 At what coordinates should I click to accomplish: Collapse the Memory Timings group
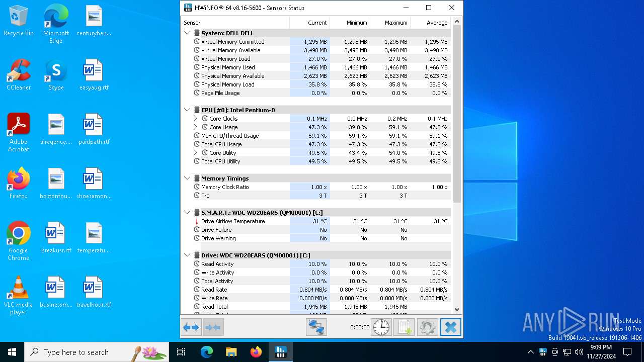click(187, 178)
